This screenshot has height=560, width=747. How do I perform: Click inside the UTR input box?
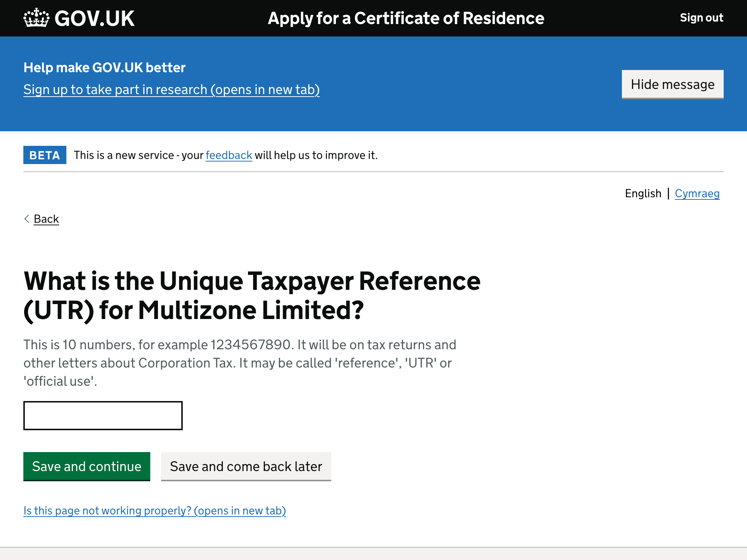[x=102, y=416]
